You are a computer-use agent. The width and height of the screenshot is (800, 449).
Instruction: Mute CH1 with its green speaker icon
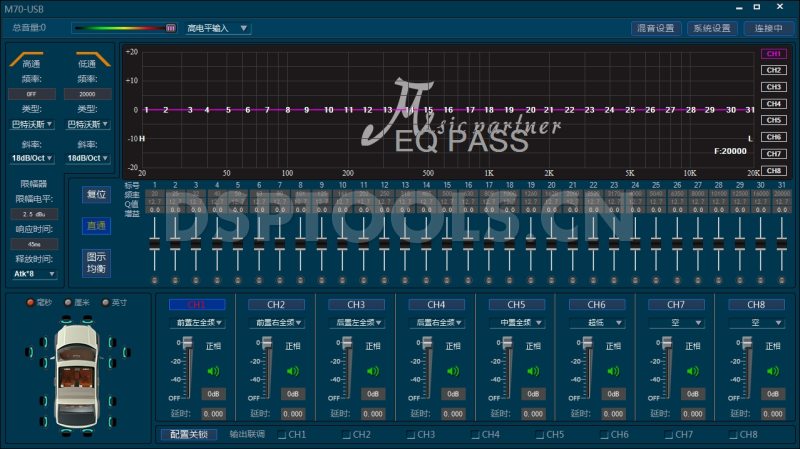point(213,371)
